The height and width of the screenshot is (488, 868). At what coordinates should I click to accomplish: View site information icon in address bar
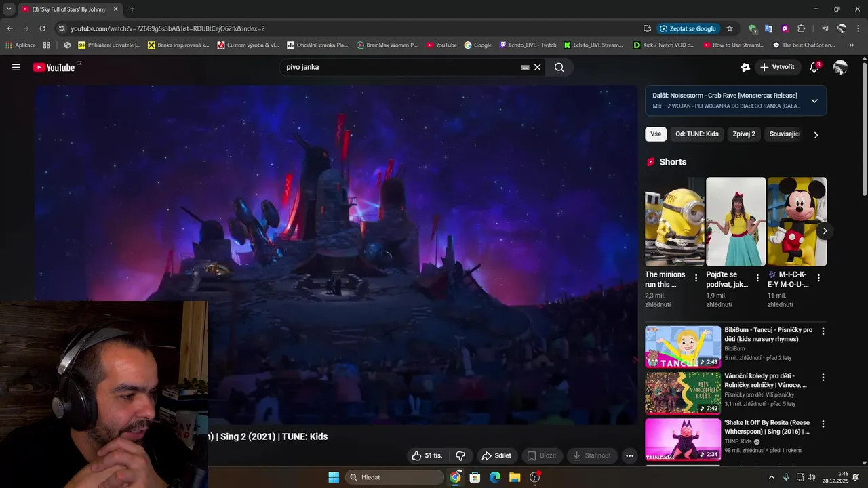62,28
